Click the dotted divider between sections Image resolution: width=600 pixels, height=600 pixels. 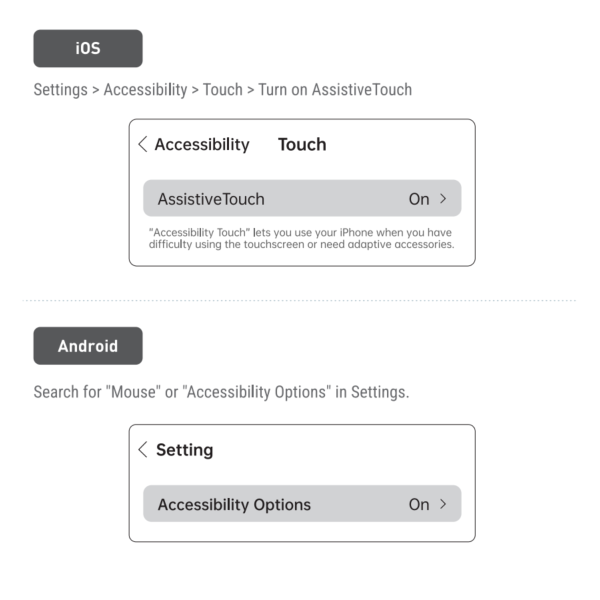click(x=299, y=301)
